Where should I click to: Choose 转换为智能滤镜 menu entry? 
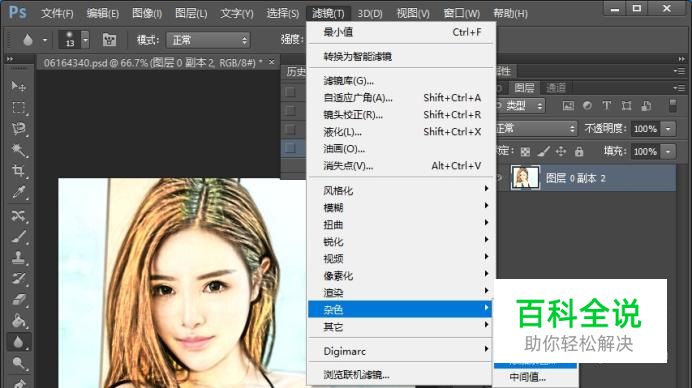point(401,57)
